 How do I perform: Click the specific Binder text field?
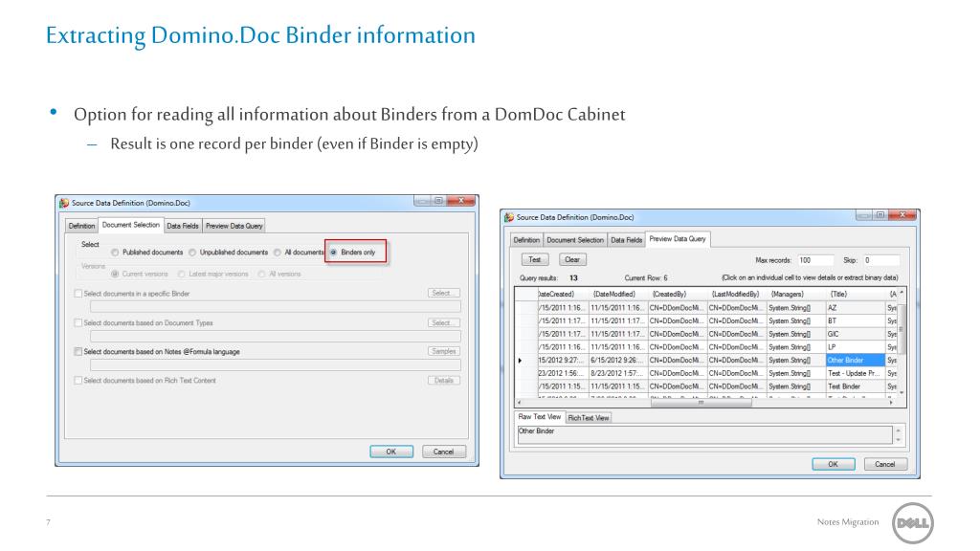point(275,307)
